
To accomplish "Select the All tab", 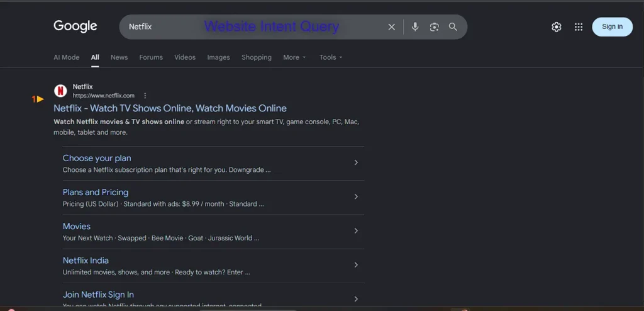I will point(95,57).
